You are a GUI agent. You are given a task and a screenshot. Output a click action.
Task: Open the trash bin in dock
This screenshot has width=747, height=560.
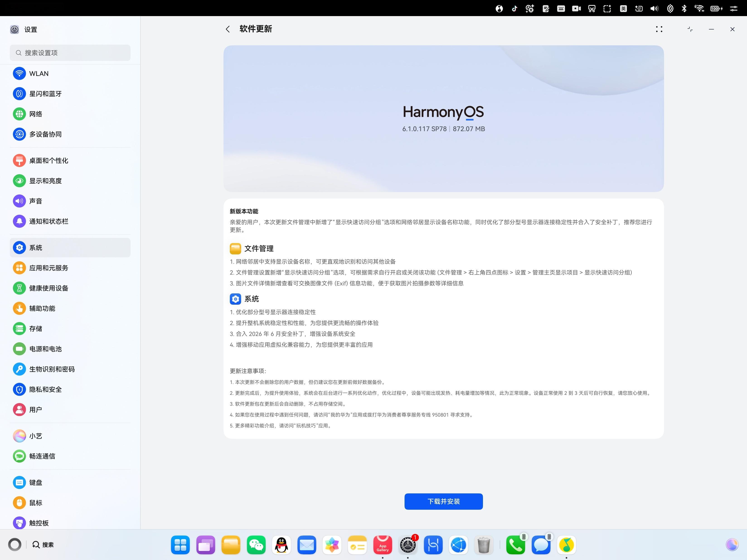tap(484, 545)
